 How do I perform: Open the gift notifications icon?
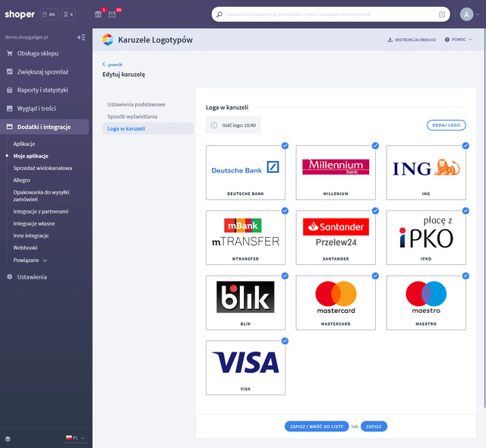(98, 14)
